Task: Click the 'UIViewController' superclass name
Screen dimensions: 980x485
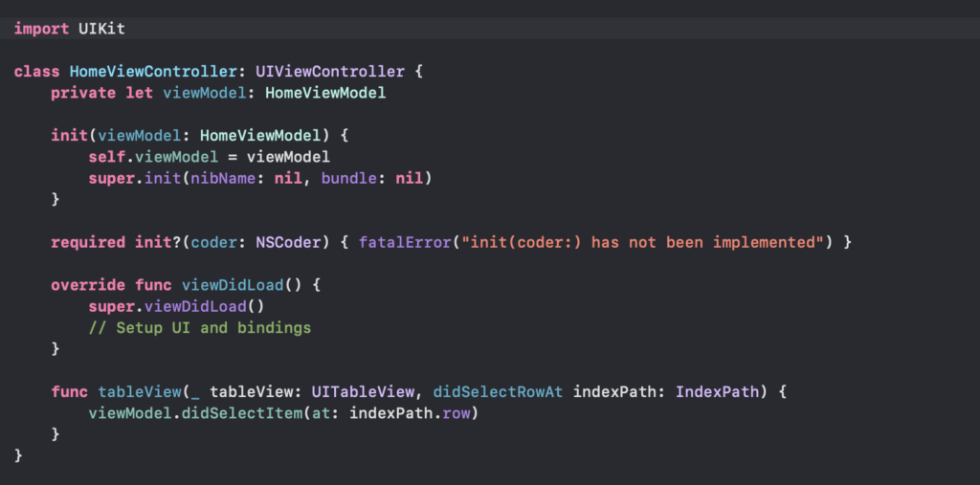Action: 329,72
